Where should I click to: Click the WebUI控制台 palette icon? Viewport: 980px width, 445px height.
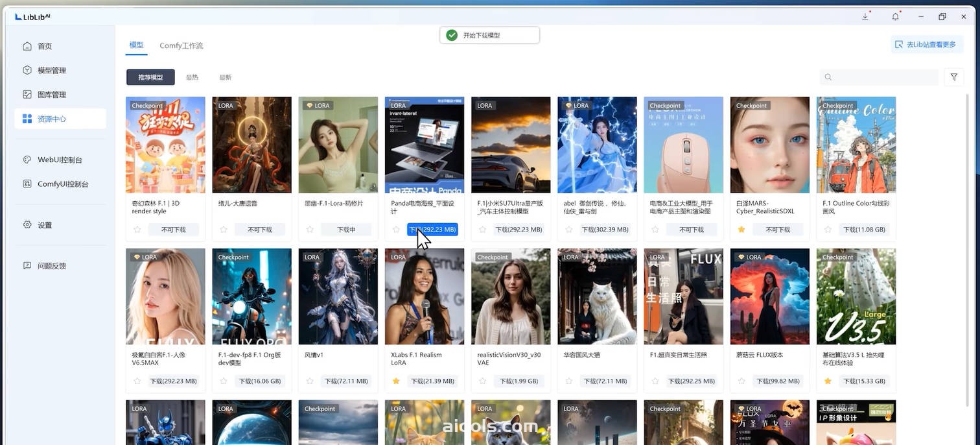coord(27,160)
